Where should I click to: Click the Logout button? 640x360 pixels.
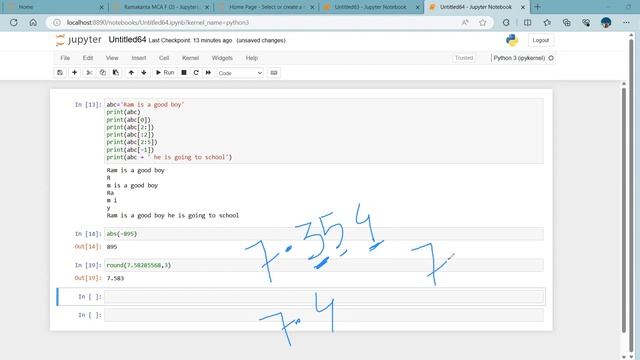[540, 40]
